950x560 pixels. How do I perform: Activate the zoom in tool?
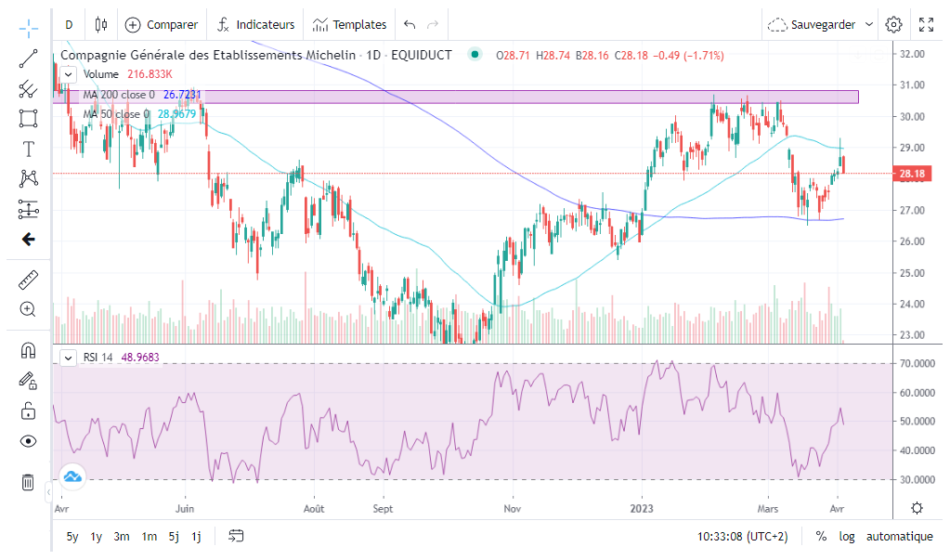pos(28,309)
